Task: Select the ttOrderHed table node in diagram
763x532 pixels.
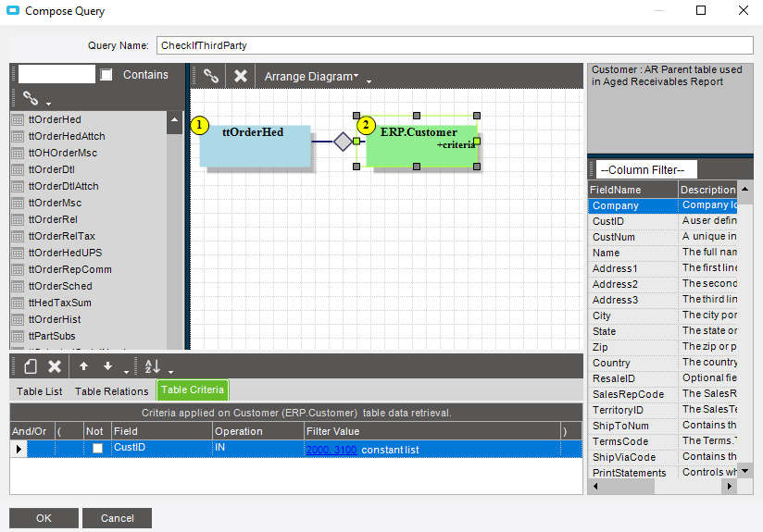Action: (x=255, y=146)
